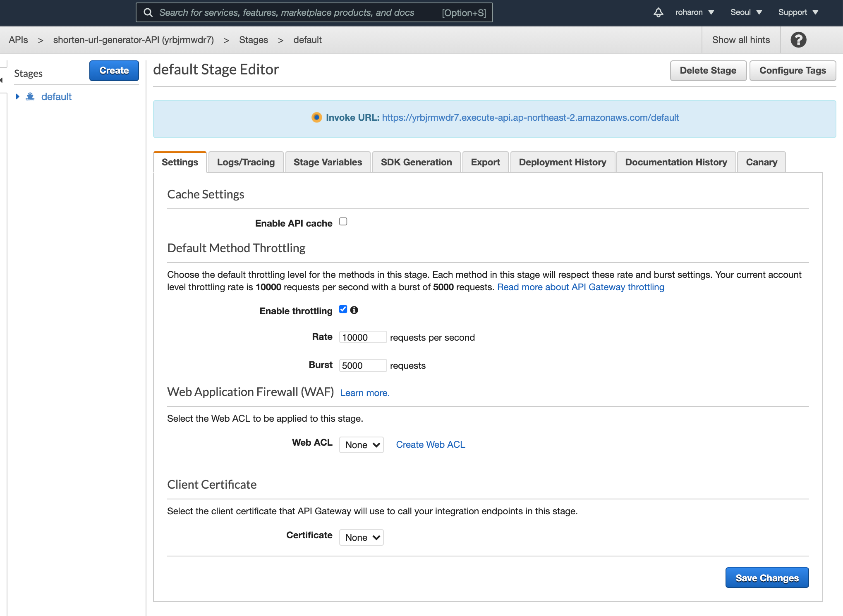
Task: Open the Certificate dropdown
Action: tap(361, 537)
